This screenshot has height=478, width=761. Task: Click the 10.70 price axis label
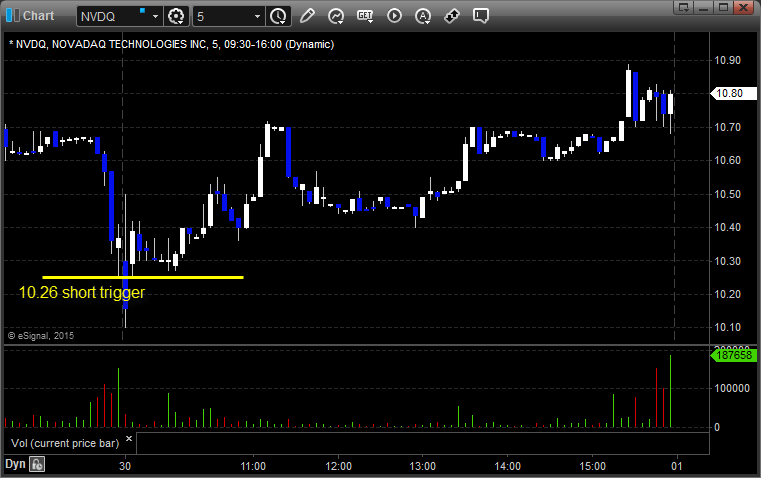[x=728, y=127]
